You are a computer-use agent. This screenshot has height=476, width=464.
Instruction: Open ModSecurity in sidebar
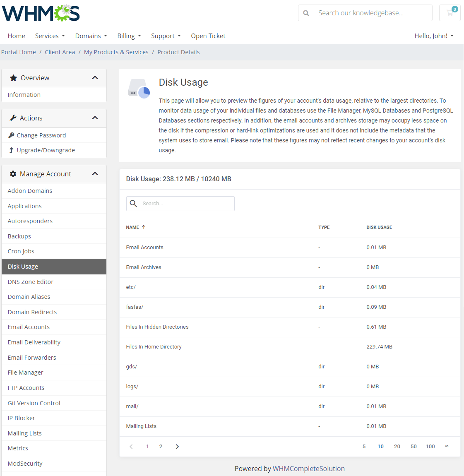[54, 464]
